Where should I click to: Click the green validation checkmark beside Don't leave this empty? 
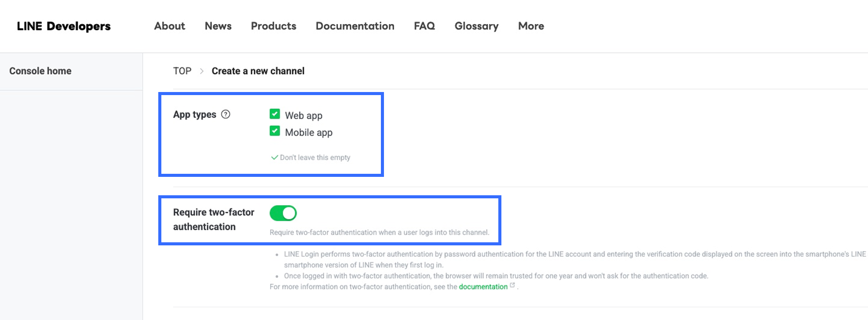[x=274, y=157]
